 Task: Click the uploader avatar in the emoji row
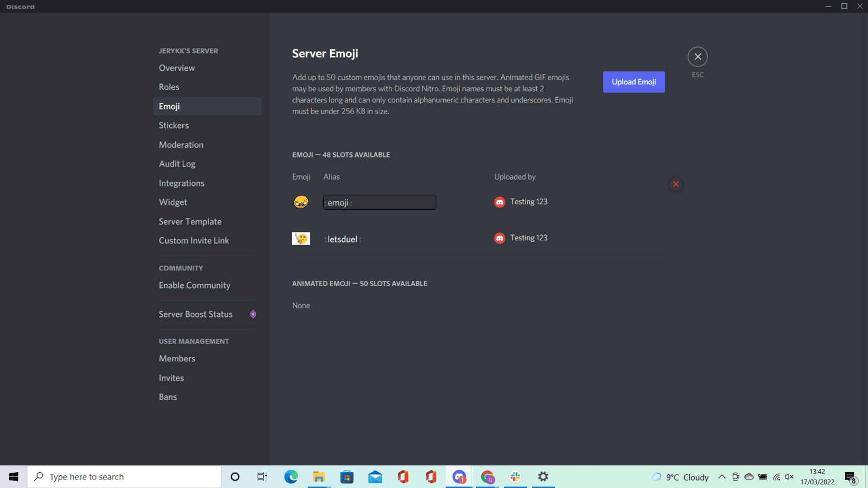point(499,202)
